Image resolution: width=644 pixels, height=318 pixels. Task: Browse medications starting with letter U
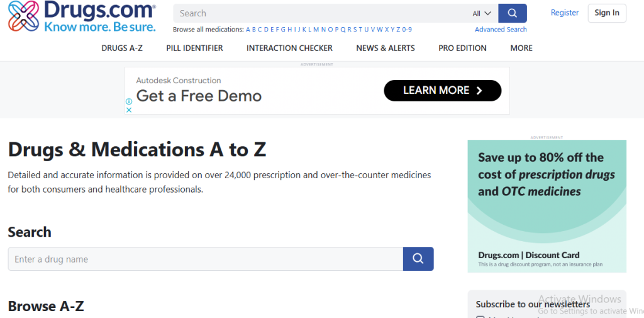(x=367, y=30)
